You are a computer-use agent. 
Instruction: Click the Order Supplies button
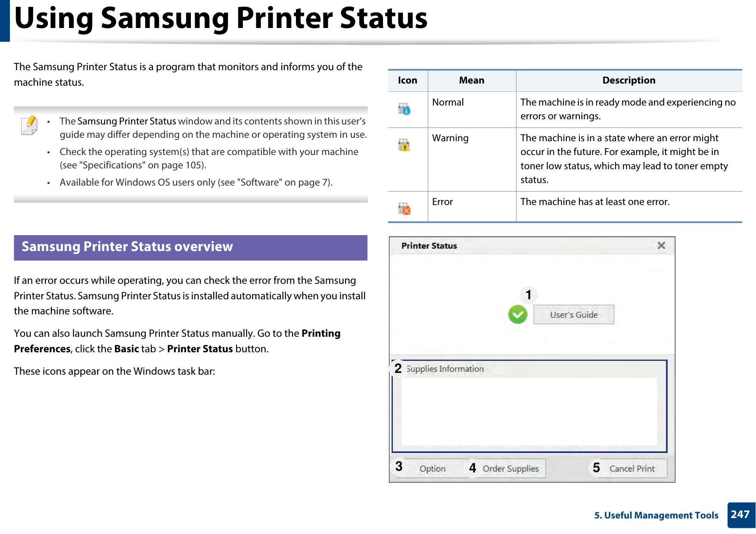click(510, 469)
